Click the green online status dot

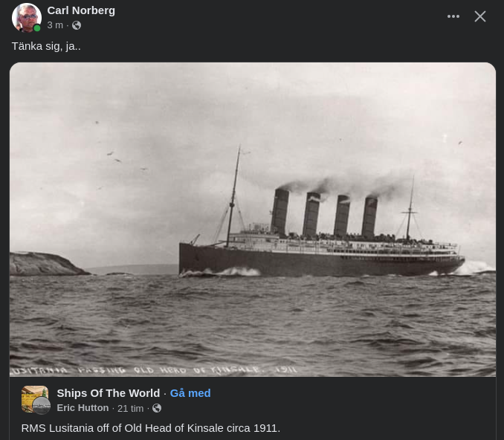point(37,28)
